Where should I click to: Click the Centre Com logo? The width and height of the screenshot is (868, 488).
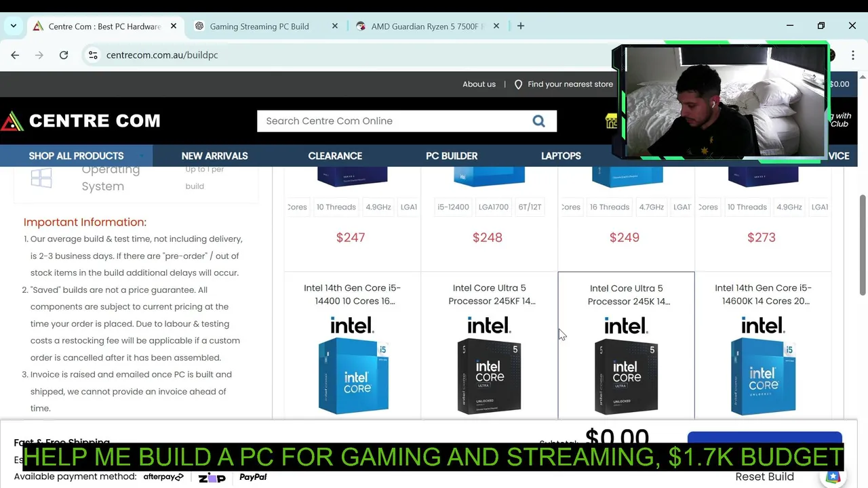click(x=81, y=121)
